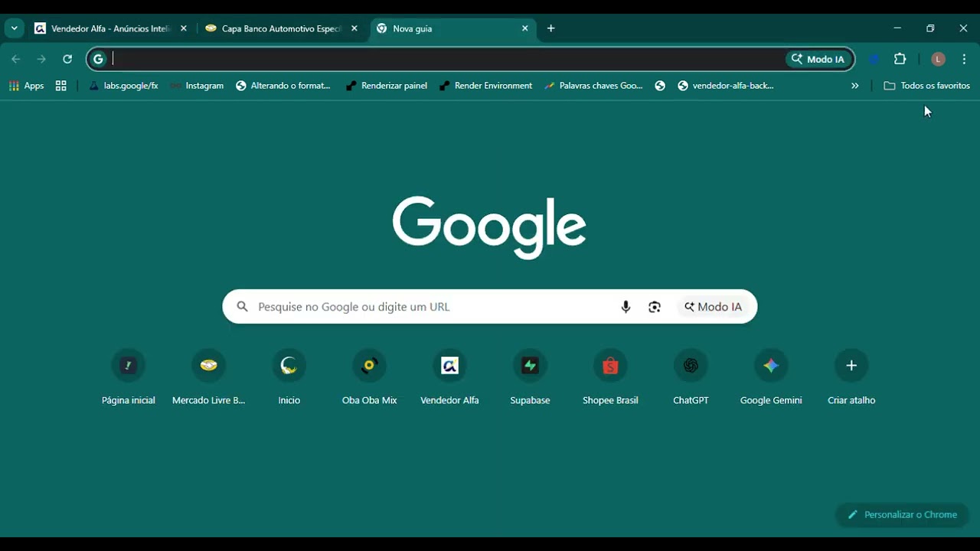
Task: Click Modo IA in search box
Action: 714,307
